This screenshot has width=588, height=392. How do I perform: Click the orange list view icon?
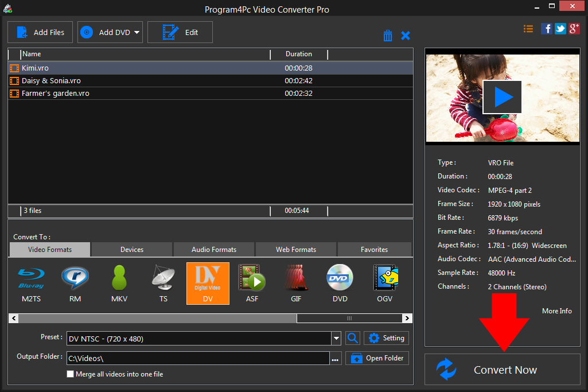click(x=528, y=29)
